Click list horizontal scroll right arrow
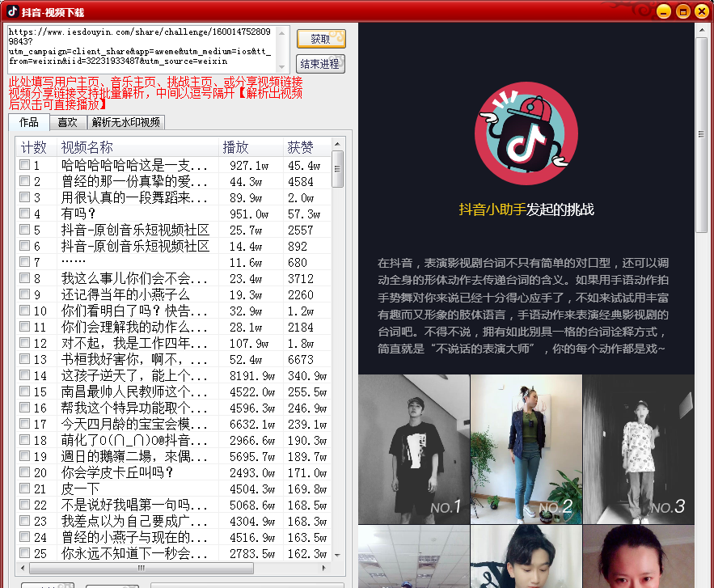Viewport: 714px width, 588px height. coord(323,568)
